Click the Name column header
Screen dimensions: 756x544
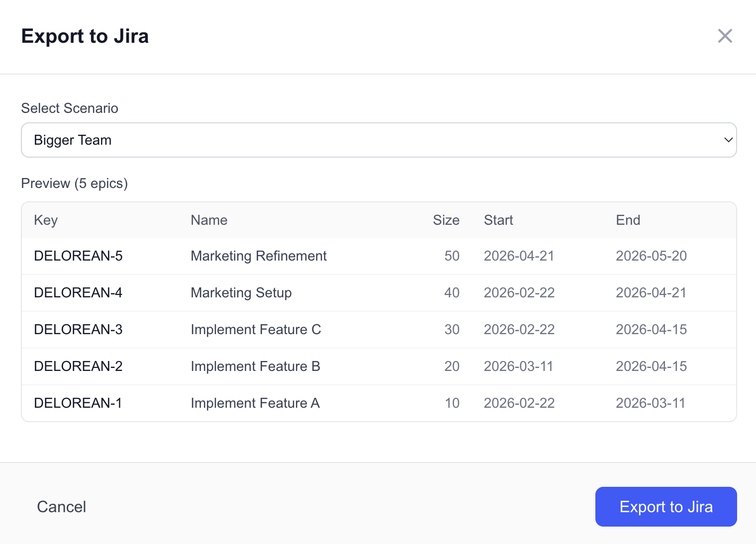[208, 220]
